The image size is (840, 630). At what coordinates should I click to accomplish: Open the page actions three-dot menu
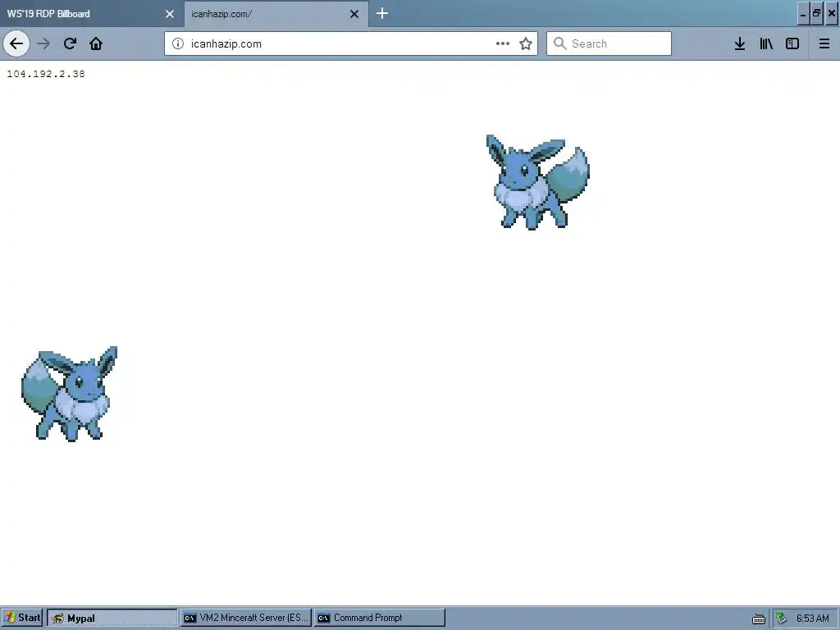click(503, 43)
